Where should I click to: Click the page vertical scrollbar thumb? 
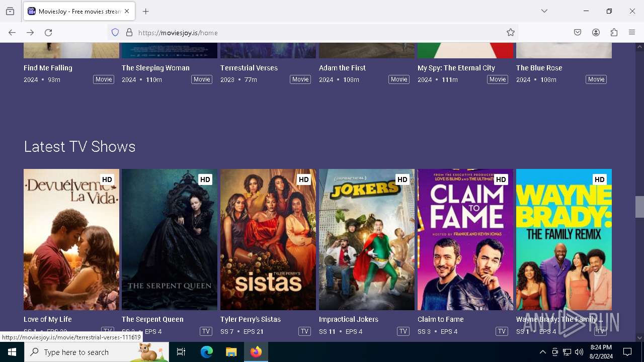[x=639, y=207]
